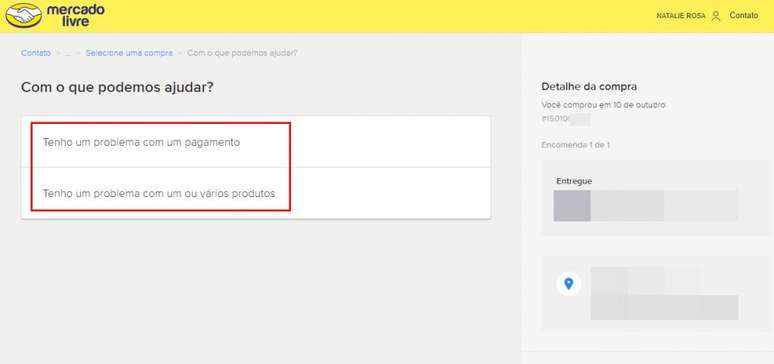Go to the Contato breadcrumb
Image resolution: width=774 pixels, height=364 pixels.
36,53
